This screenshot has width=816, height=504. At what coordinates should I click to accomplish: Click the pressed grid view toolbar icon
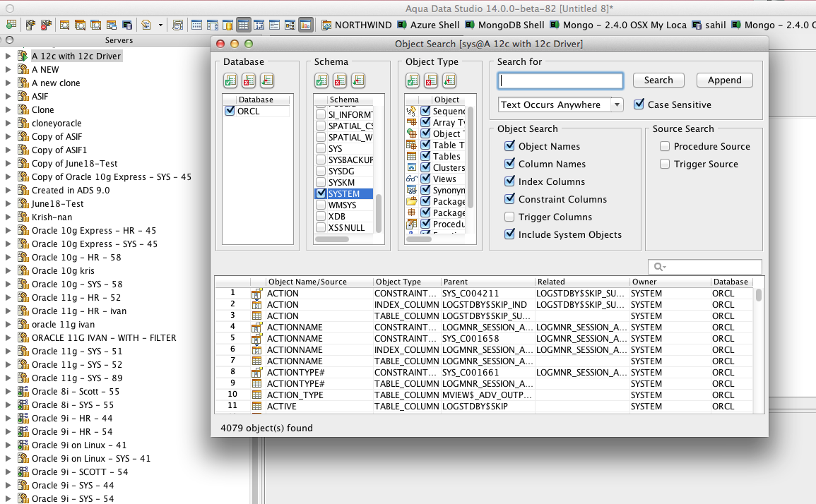pos(243,25)
